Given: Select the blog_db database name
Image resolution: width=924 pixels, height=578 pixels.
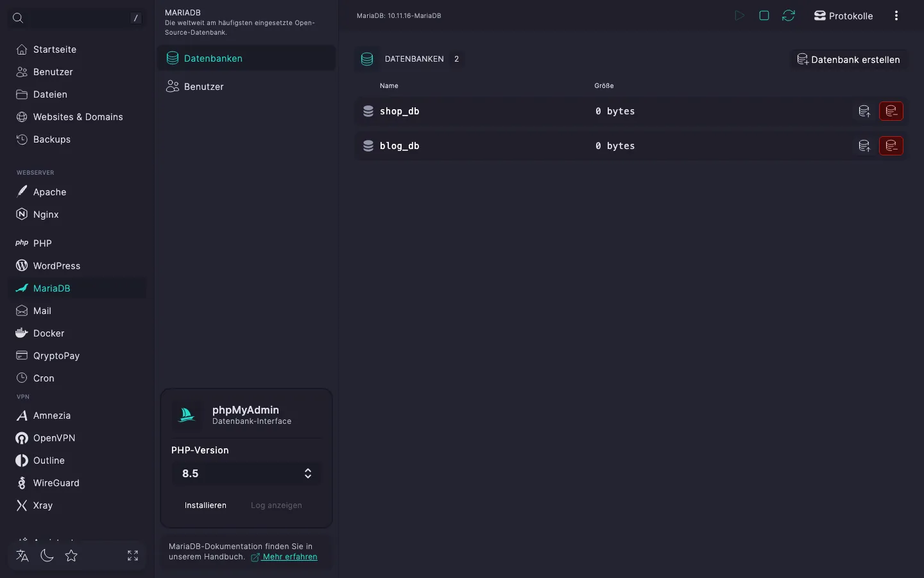Looking at the screenshot, I should point(400,146).
